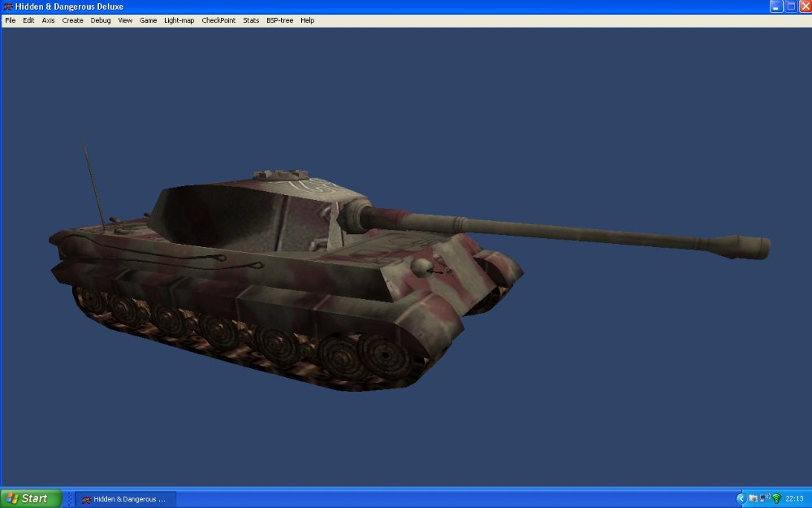The image size is (812, 508).
Task: Open the Stats menu
Action: 251,20
